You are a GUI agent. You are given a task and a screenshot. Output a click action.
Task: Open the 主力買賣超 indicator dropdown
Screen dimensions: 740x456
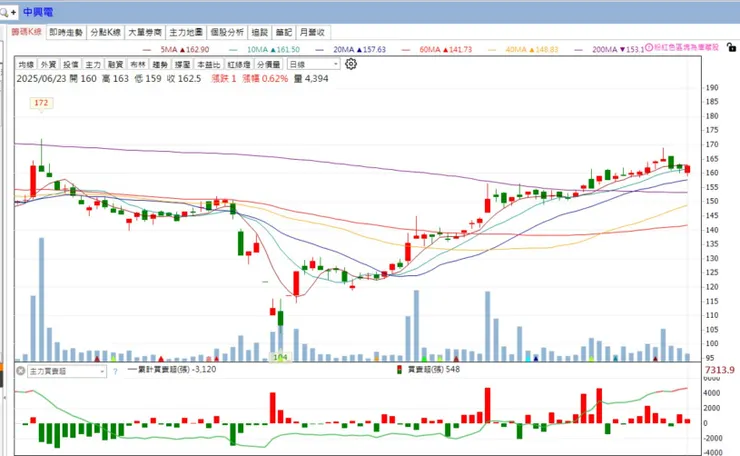click(x=67, y=372)
